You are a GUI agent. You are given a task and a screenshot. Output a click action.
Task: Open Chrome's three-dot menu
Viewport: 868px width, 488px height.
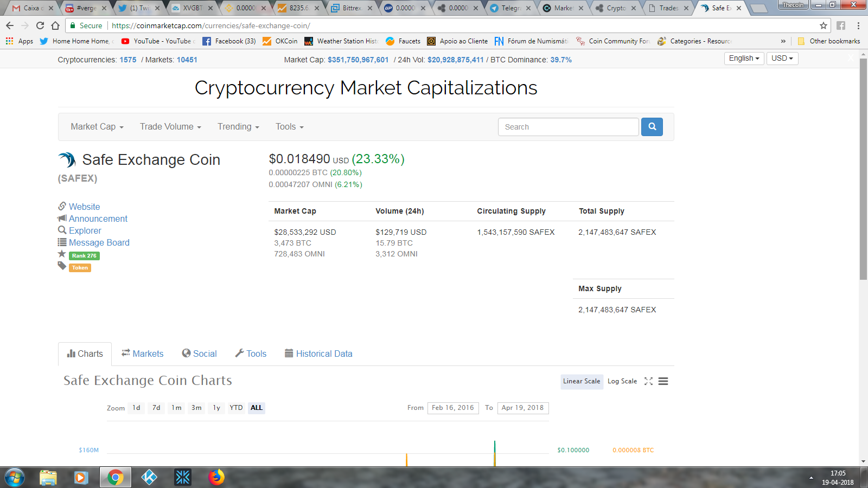point(858,25)
